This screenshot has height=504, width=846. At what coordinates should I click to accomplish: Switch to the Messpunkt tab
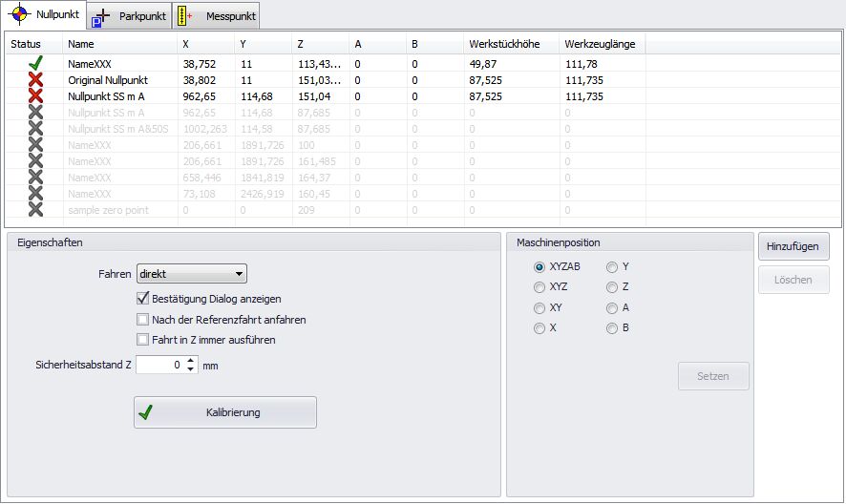(x=216, y=16)
